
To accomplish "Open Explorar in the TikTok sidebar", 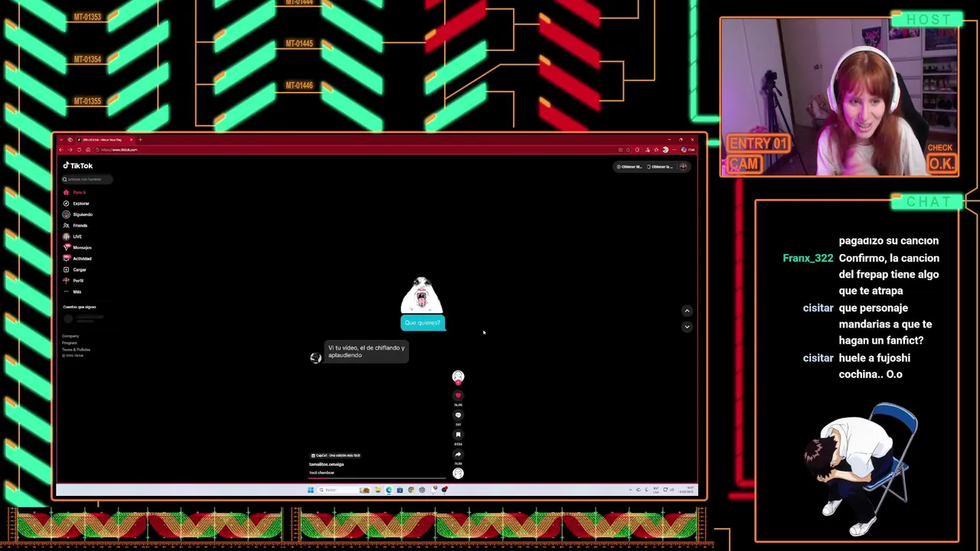I will [77, 204].
